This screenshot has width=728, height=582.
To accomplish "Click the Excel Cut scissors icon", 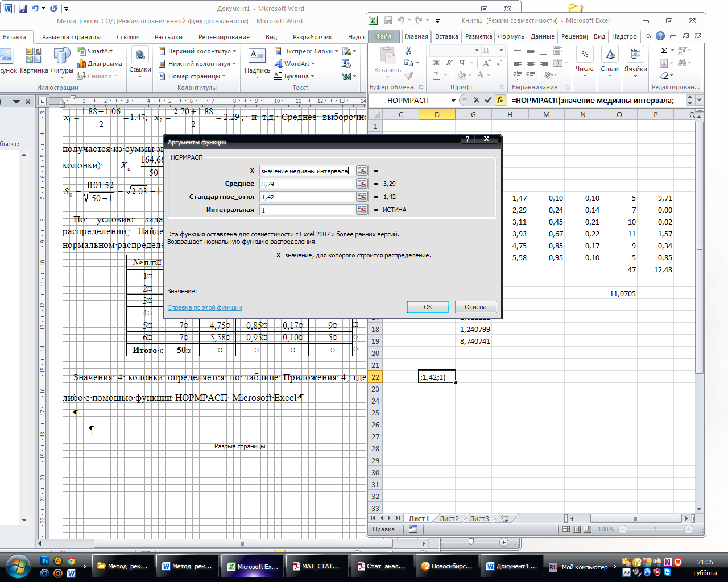I will pos(408,51).
